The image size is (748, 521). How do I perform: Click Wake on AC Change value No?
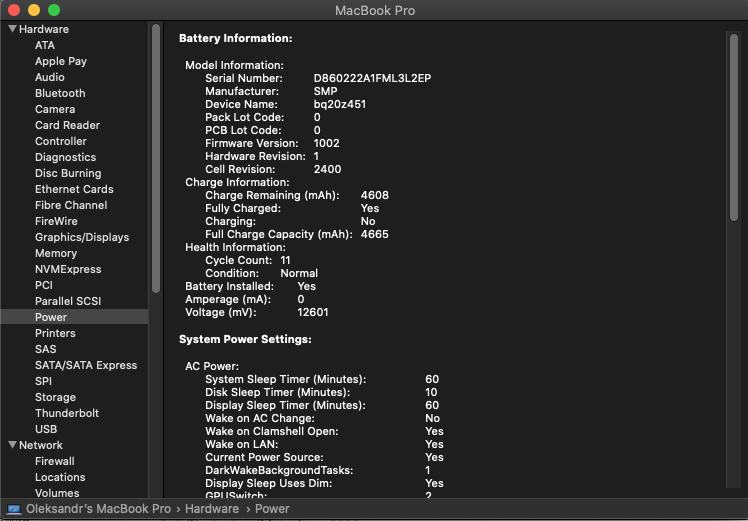432,418
